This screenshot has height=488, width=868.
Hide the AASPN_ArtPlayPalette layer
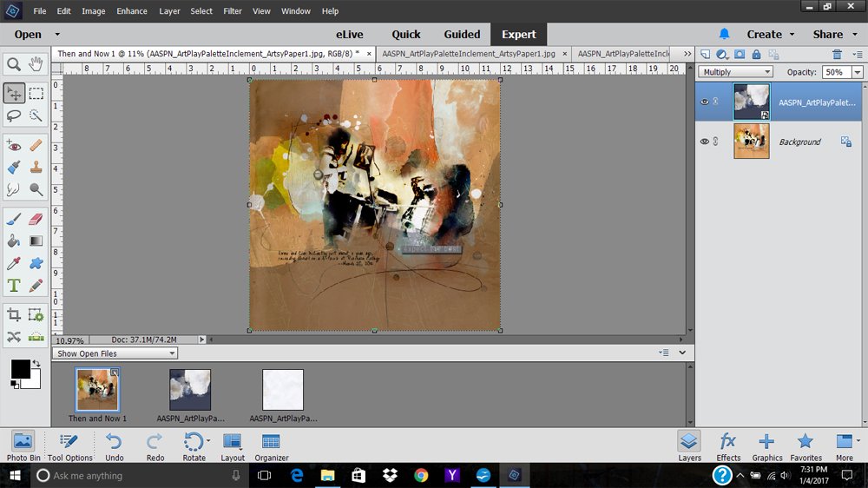(704, 102)
